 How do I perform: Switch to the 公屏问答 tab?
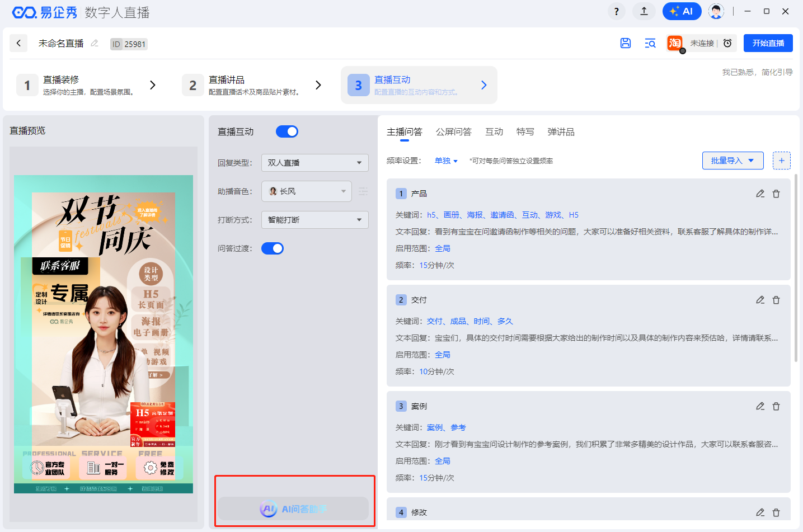pos(454,132)
